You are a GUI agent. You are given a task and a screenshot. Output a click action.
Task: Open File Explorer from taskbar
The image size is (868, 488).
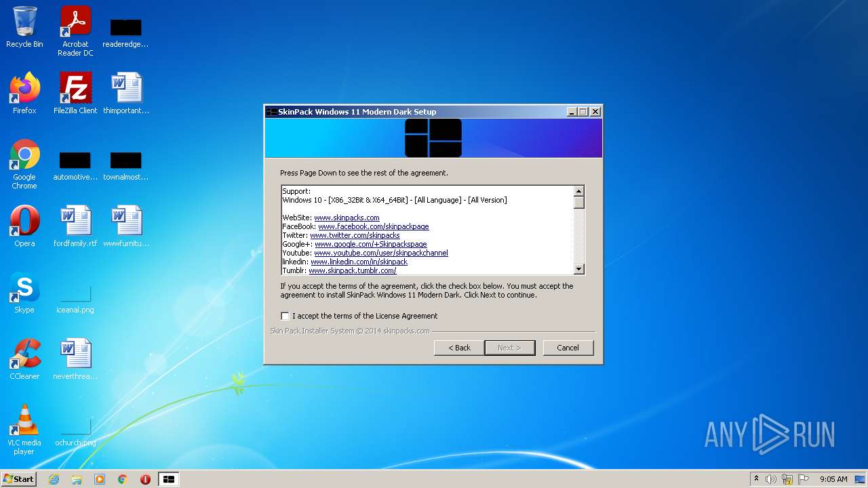pyautogui.click(x=77, y=479)
